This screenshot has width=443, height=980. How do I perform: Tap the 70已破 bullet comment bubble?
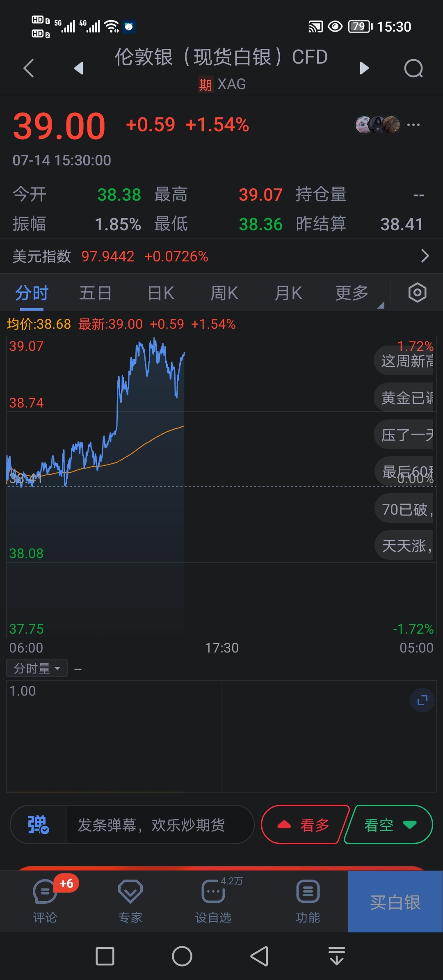click(x=404, y=509)
